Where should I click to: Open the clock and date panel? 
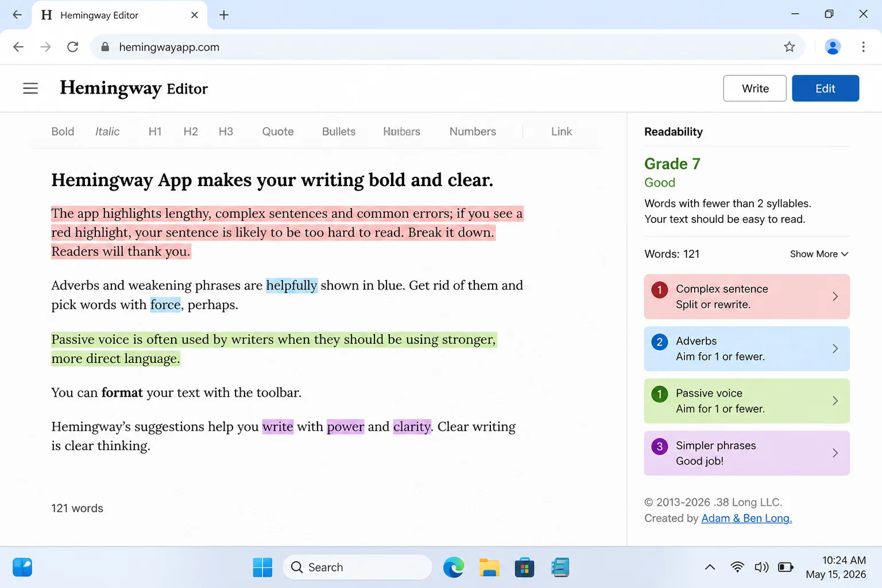[x=836, y=567]
